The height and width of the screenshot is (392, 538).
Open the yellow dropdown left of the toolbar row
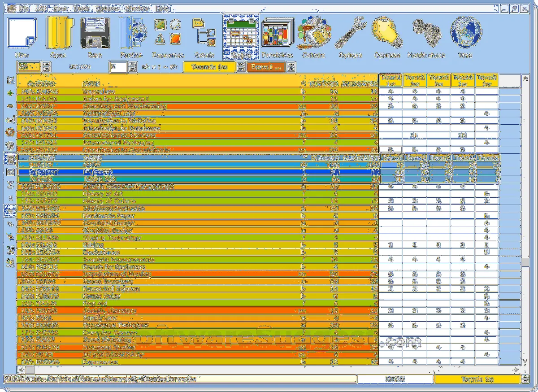pyautogui.click(x=29, y=67)
